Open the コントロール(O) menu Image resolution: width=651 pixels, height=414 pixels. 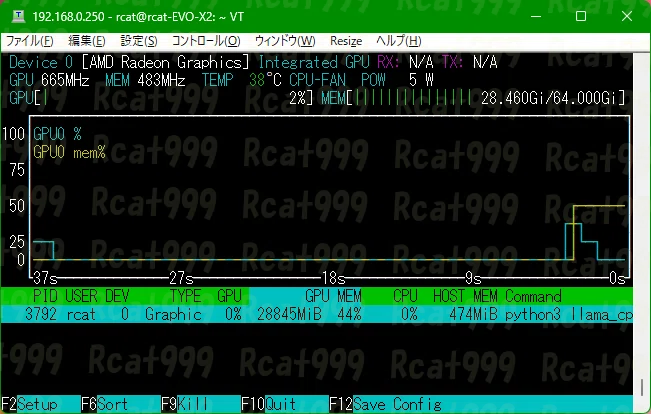[x=206, y=41]
